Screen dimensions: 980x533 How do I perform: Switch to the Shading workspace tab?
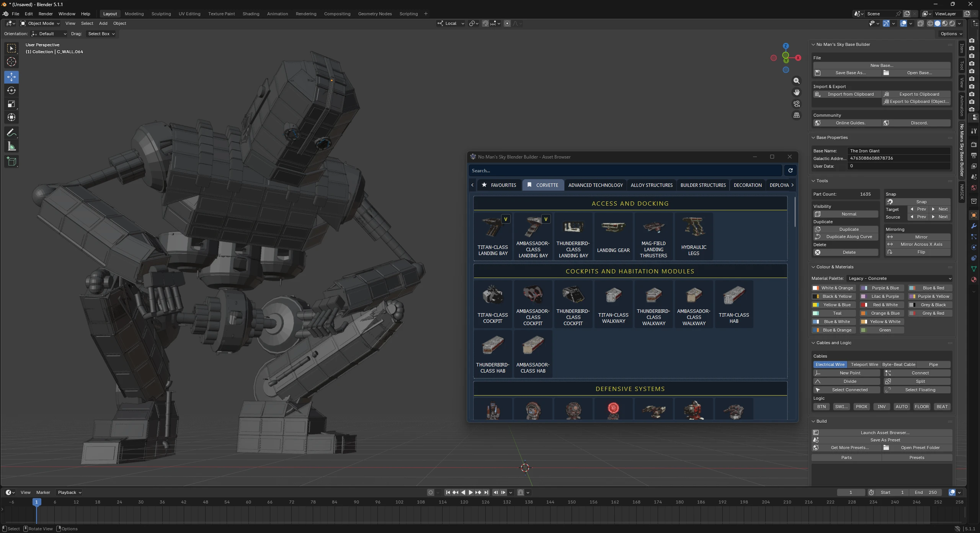pos(251,14)
